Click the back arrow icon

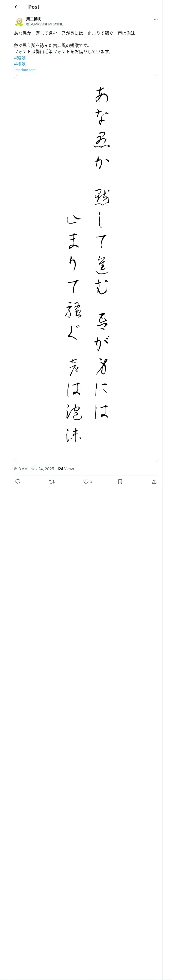click(x=16, y=7)
